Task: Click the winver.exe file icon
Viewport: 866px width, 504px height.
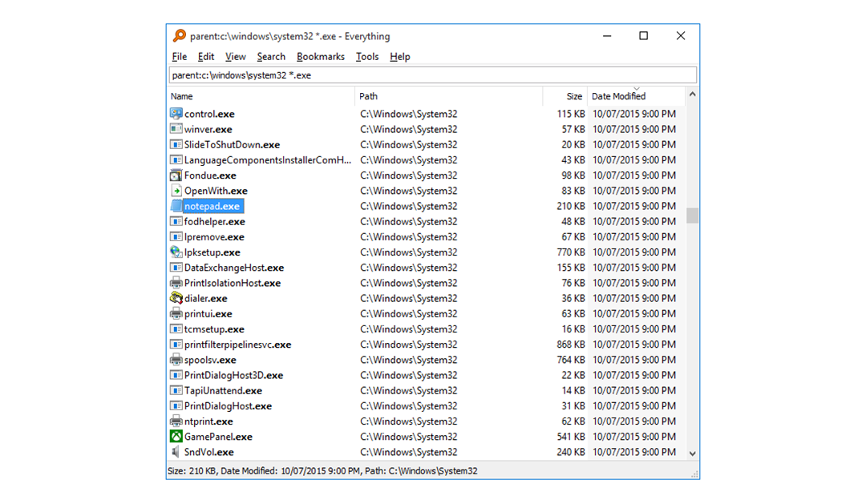Action: (176, 129)
